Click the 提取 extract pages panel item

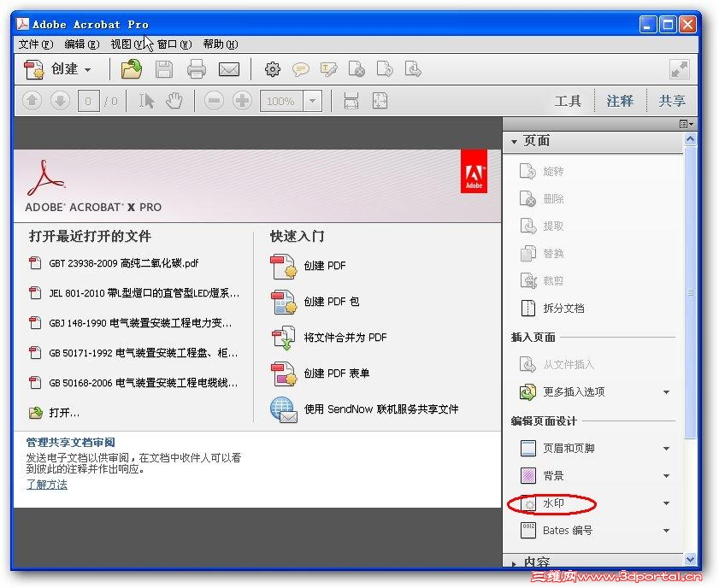[x=541, y=226]
